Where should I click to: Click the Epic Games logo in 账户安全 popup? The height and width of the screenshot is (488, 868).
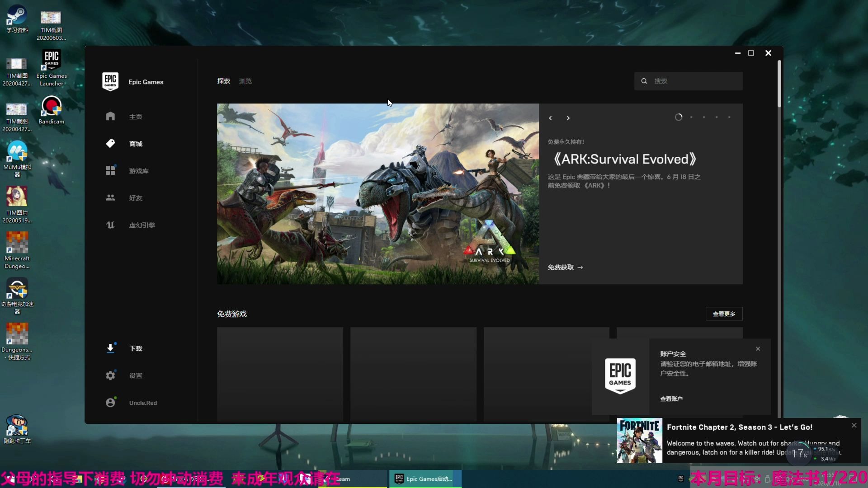[620, 376]
